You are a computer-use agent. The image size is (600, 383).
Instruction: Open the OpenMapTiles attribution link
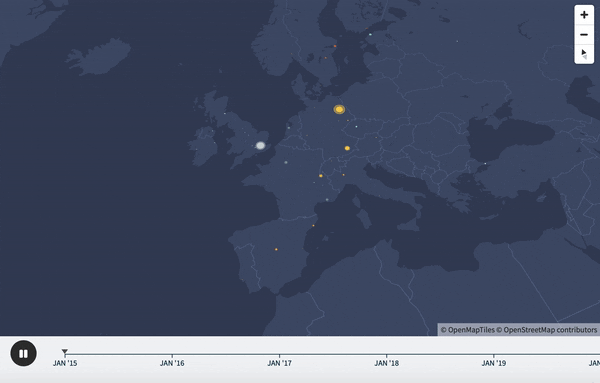[x=468, y=330]
